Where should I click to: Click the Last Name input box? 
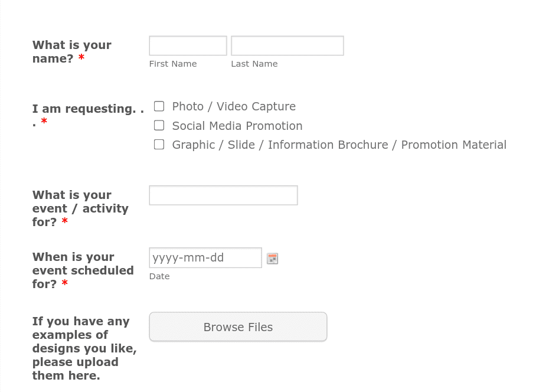(x=287, y=45)
